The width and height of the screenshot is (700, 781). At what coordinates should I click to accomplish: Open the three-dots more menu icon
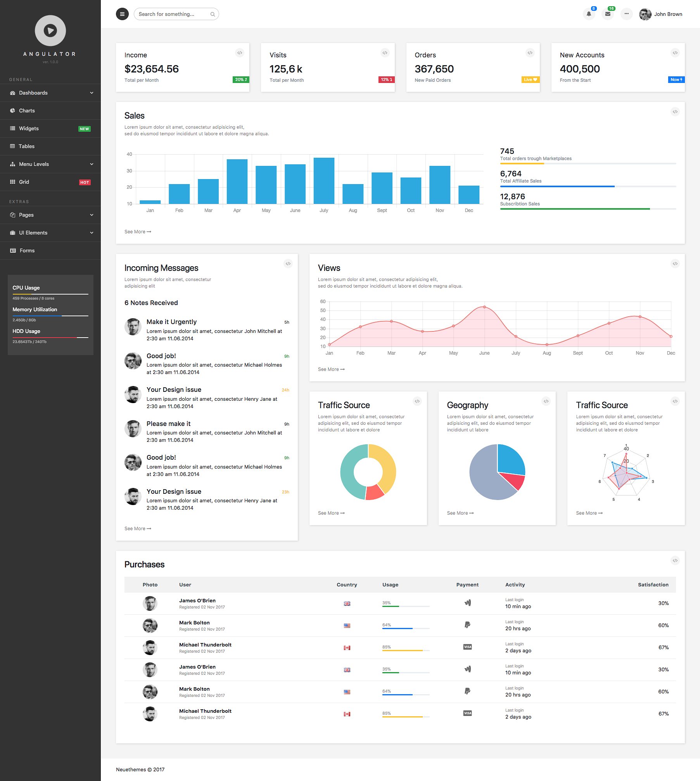click(x=627, y=14)
